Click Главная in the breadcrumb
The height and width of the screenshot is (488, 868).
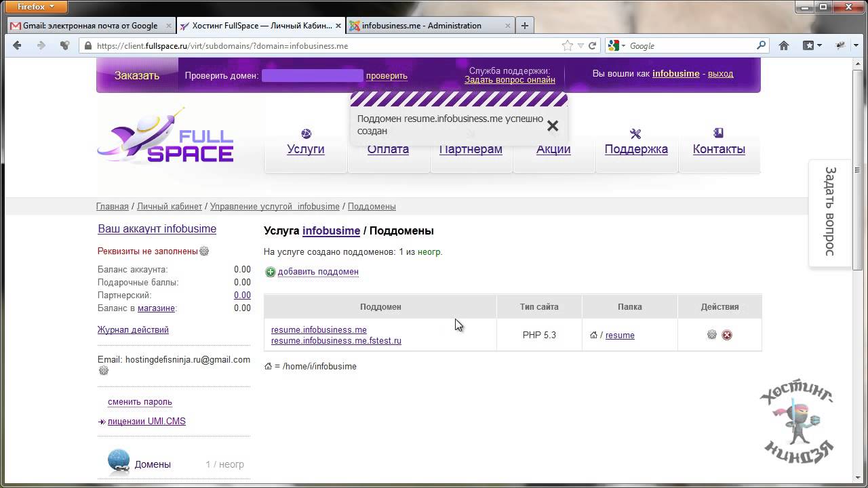click(x=113, y=206)
